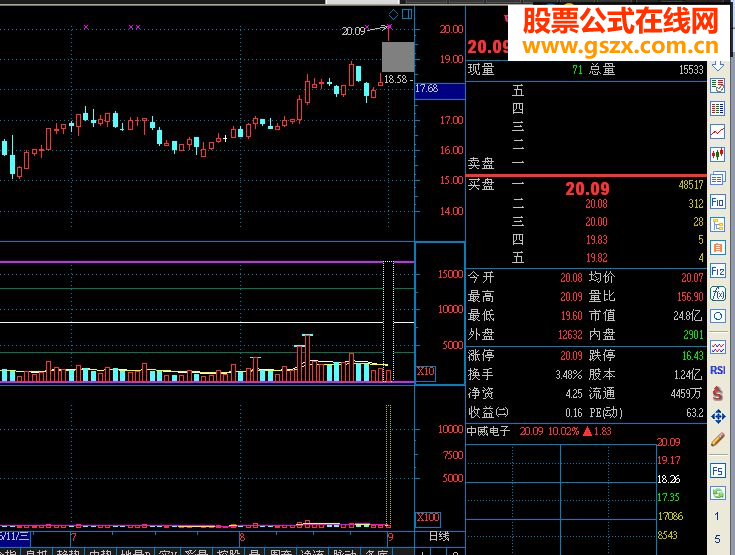Select the pencil drawing tool icon
Image resolution: width=735 pixels, height=555 pixels.
click(x=718, y=439)
